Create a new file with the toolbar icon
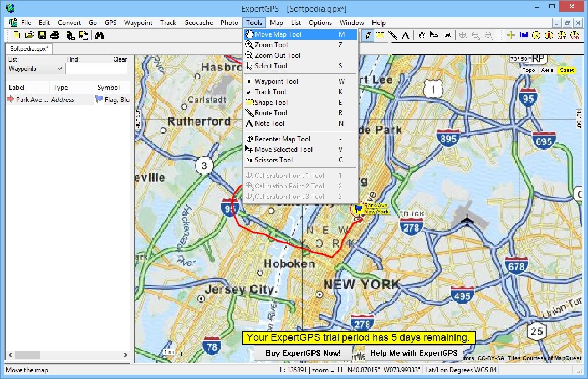Viewport: 588px width, 379px height. coord(17,35)
